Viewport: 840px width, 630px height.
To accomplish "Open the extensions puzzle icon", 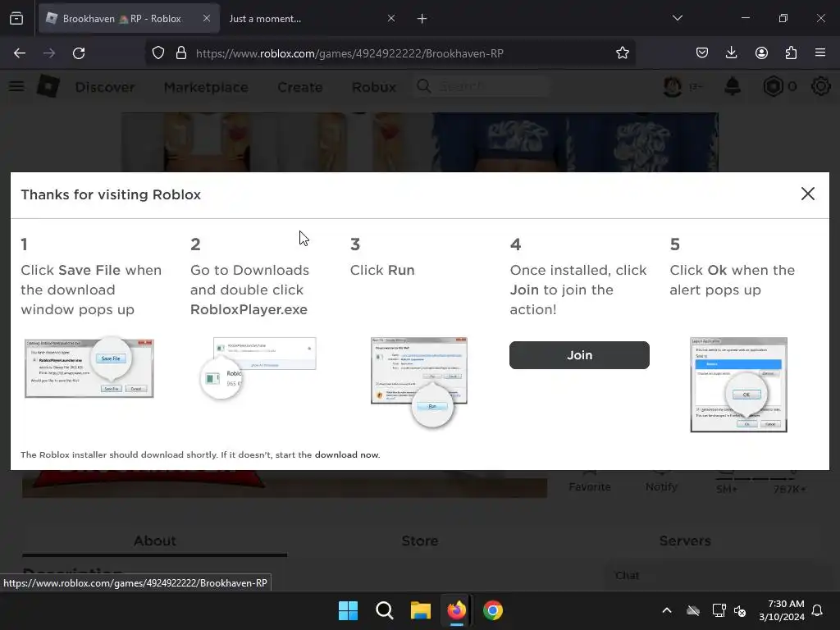I will 791,53.
